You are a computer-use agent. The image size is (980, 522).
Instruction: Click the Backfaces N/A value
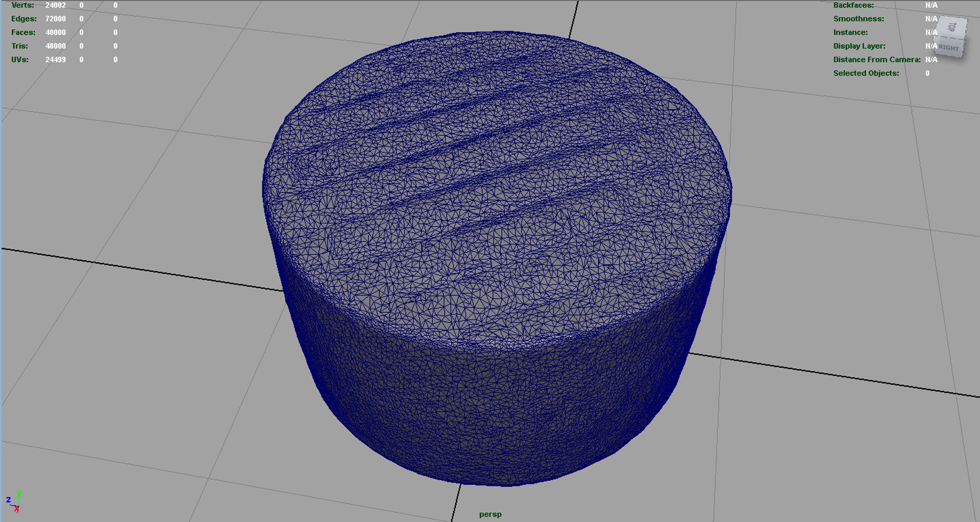(x=932, y=5)
